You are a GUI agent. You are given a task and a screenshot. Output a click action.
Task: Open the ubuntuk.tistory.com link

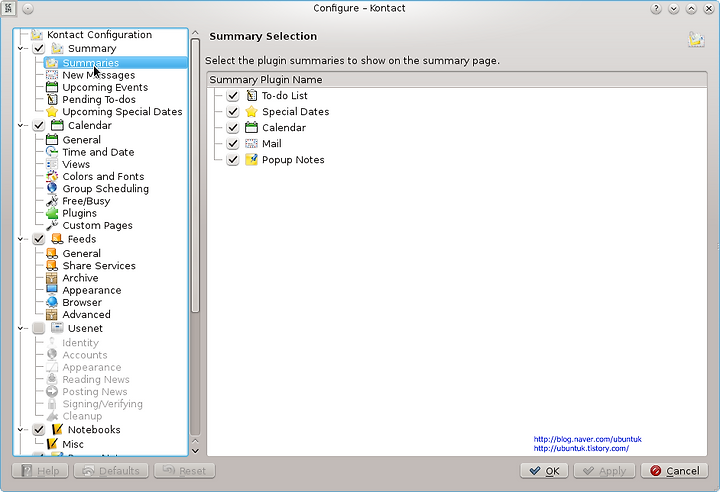tap(581, 448)
